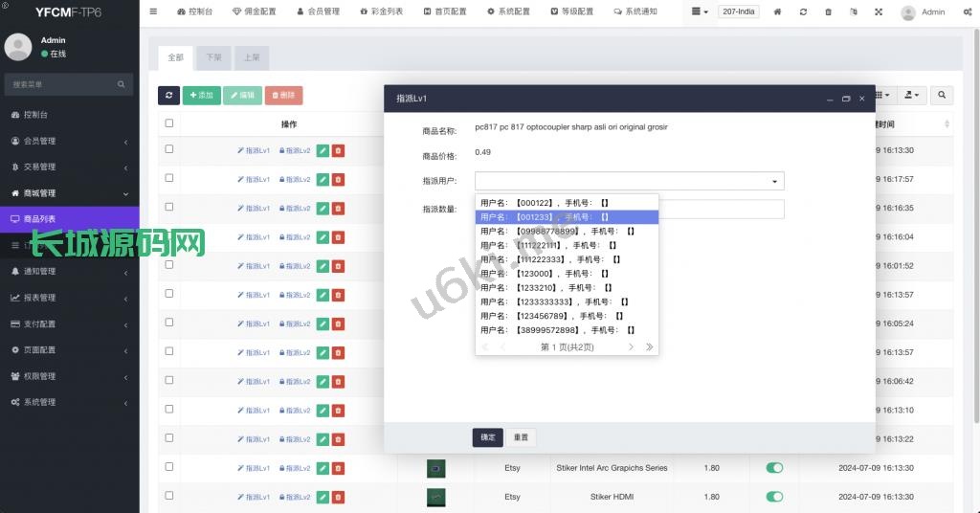Click the fullscreen icon in top header

(879, 12)
